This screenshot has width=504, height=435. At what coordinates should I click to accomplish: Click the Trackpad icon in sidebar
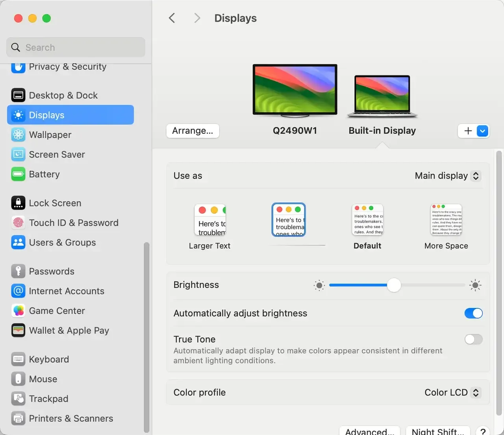point(18,398)
